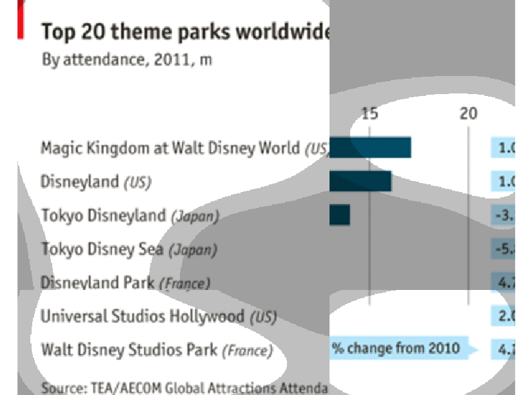Click the percent change value for Magic Kingdom
Image resolution: width=532 pixels, height=395 pixels.
[x=503, y=148]
